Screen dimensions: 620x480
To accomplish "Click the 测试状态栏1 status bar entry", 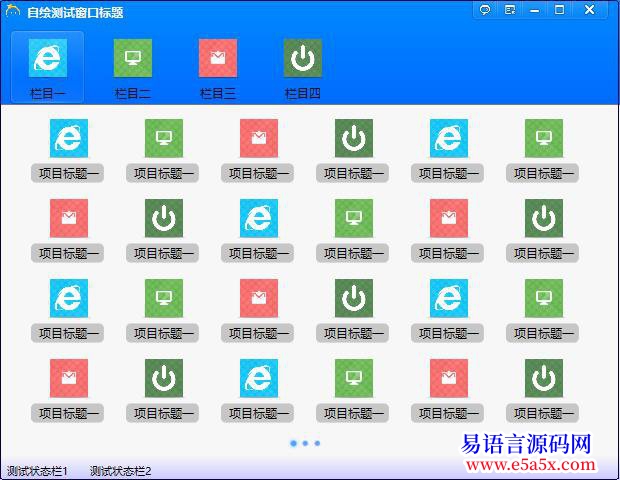I will click(37, 471).
